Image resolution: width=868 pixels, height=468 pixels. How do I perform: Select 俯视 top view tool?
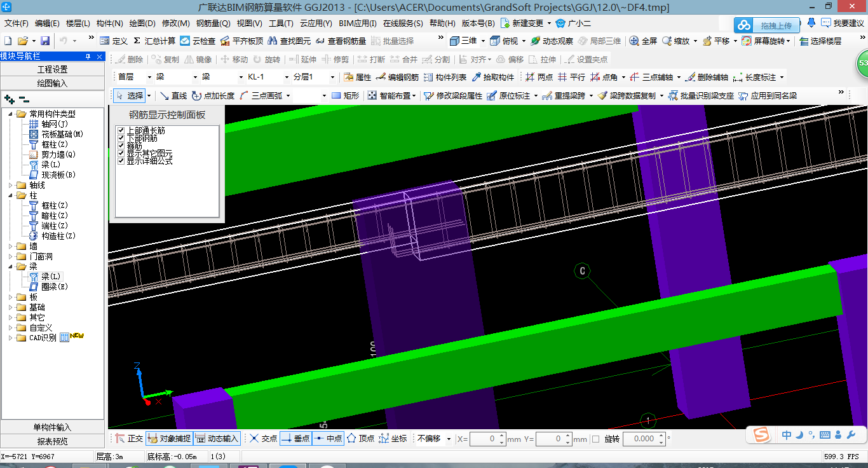(x=504, y=41)
